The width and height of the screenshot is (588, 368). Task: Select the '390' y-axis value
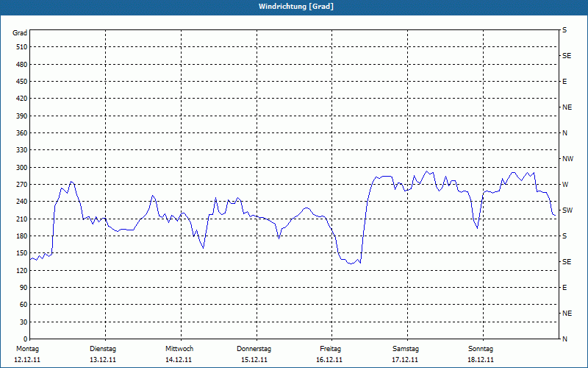22,116
